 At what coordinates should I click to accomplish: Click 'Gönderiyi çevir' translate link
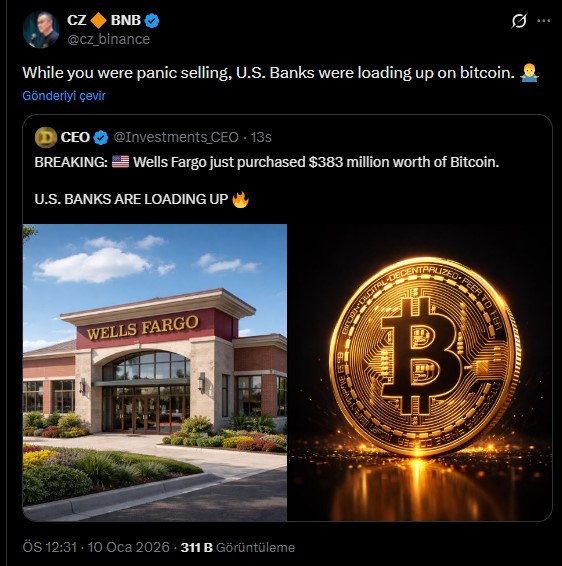pos(64,96)
